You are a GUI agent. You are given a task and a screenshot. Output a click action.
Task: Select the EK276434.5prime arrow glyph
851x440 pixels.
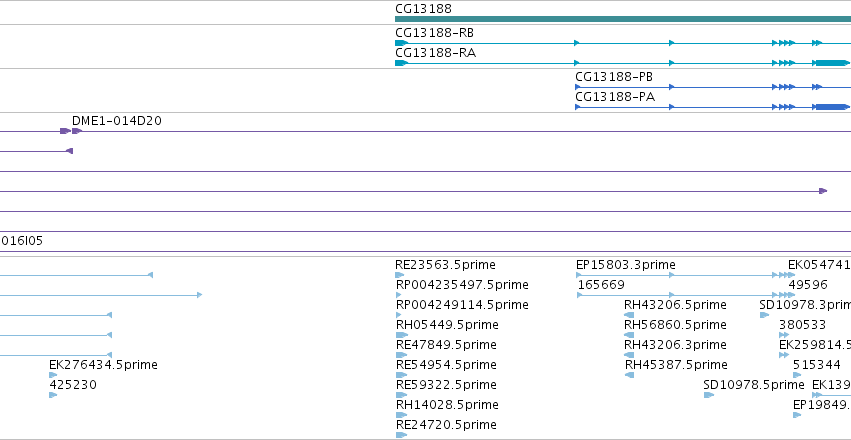click(53, 375)
